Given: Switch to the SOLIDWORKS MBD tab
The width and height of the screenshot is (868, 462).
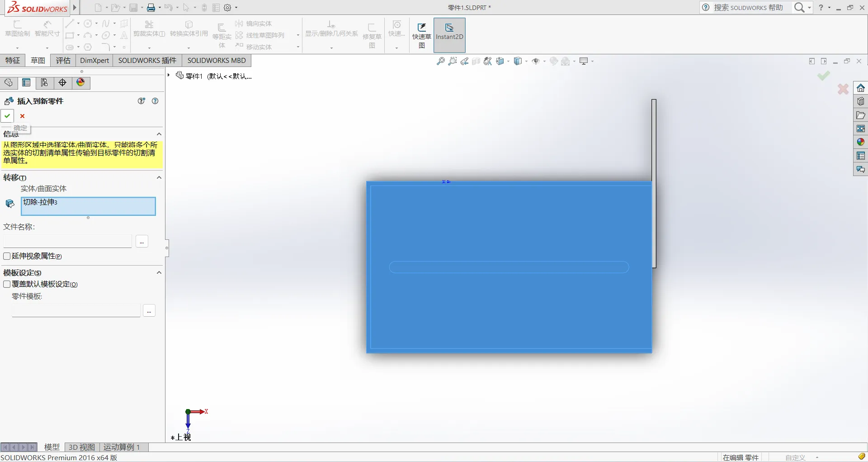Looking at the screenshot, I should [217, 61].
